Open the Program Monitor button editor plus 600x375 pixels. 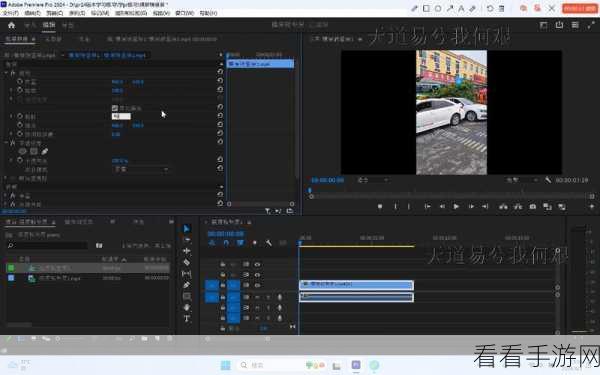(x=592, y=207)
